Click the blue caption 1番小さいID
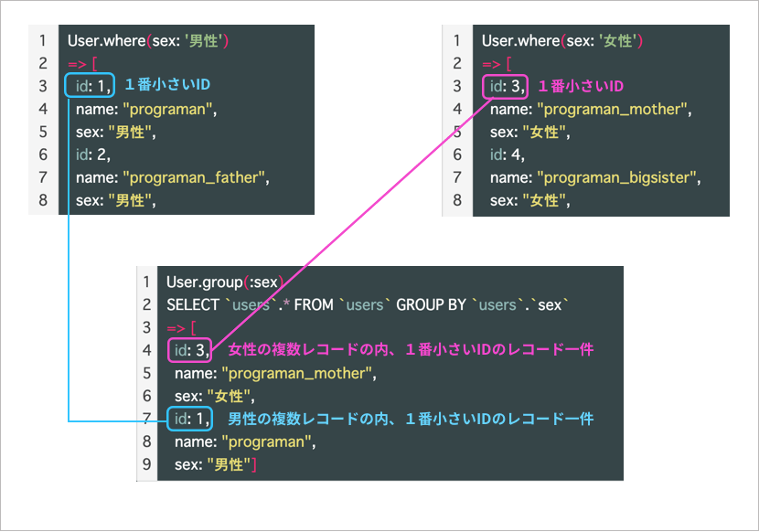Viewport: 759px width, 532px height. tap(167, 85)
